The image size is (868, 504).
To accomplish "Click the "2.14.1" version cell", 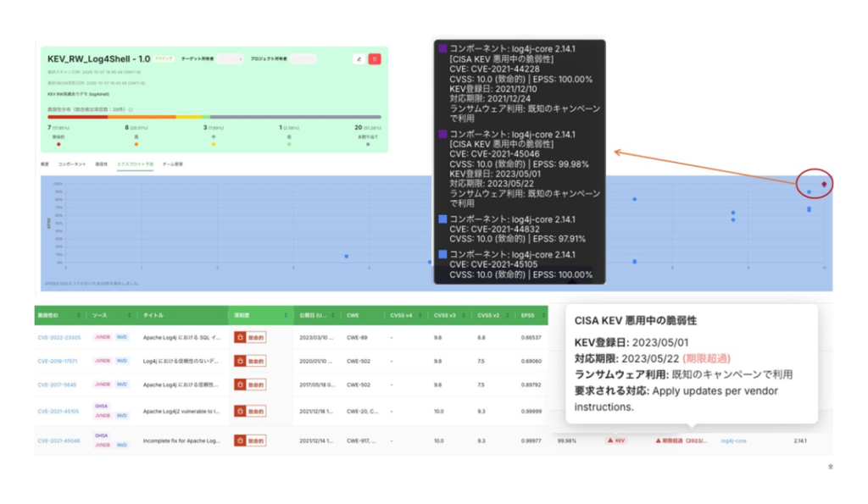I will (x=800, y=441).
